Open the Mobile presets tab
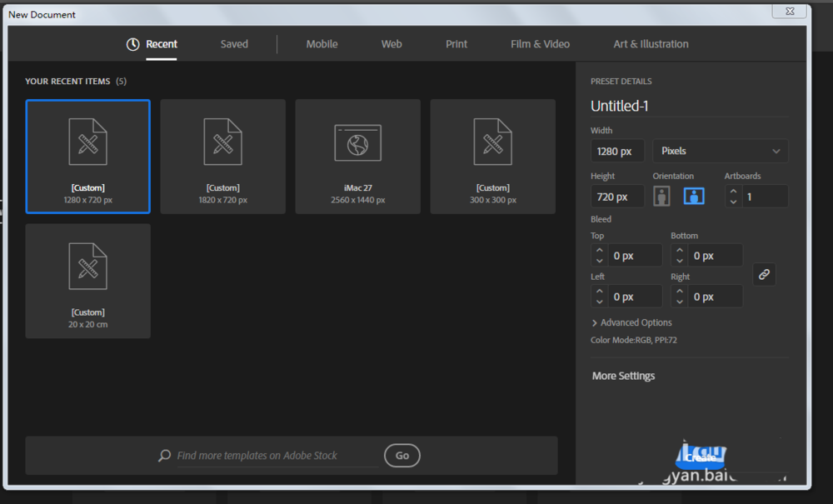Image resolution: width=833 pixels, height=504 pixels. click(322, 44)
